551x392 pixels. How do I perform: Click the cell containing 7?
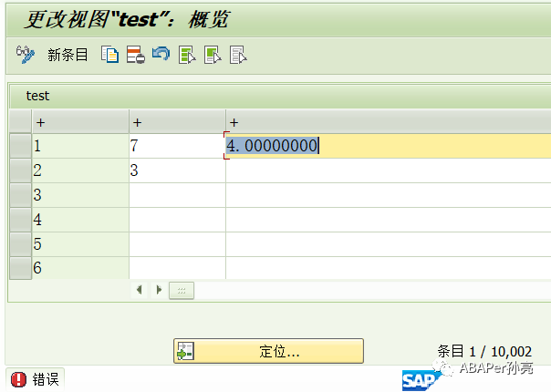click(178, 146)
